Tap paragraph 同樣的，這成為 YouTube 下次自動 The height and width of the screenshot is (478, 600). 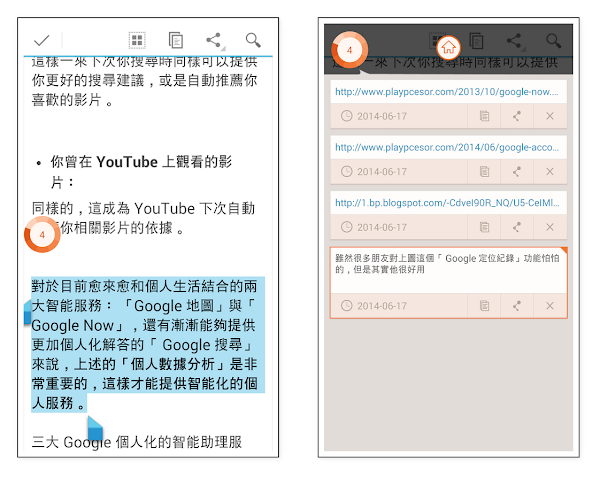(x=143, y=218)
